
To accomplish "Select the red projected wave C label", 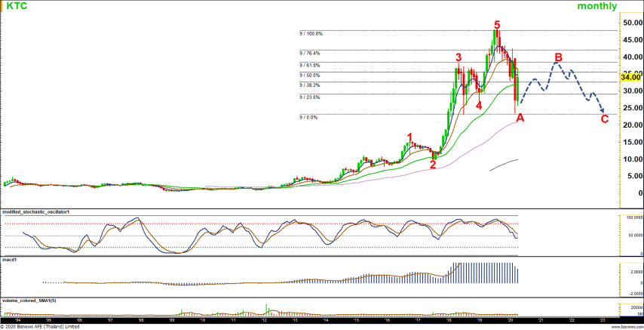I will click(x=604, y=118).
